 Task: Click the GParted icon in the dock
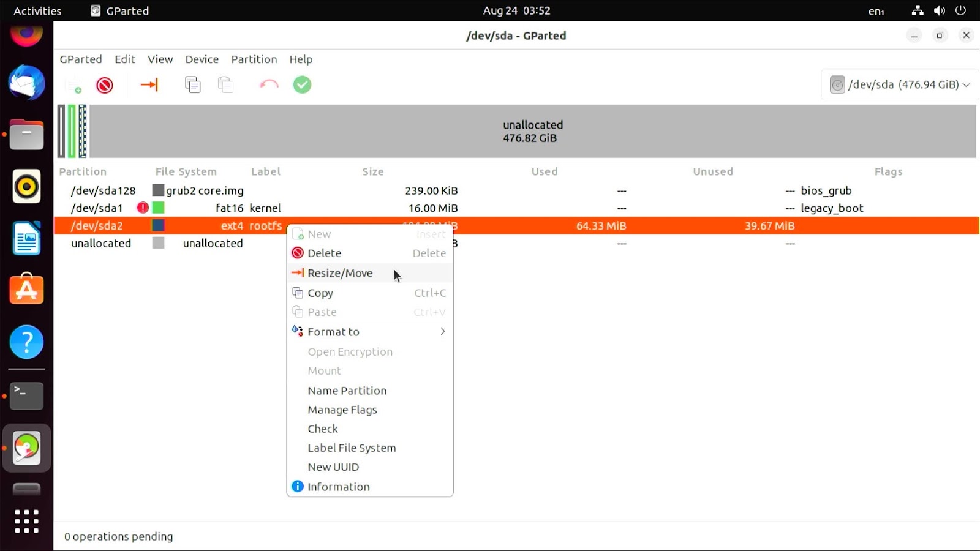(x=26, y=448)
